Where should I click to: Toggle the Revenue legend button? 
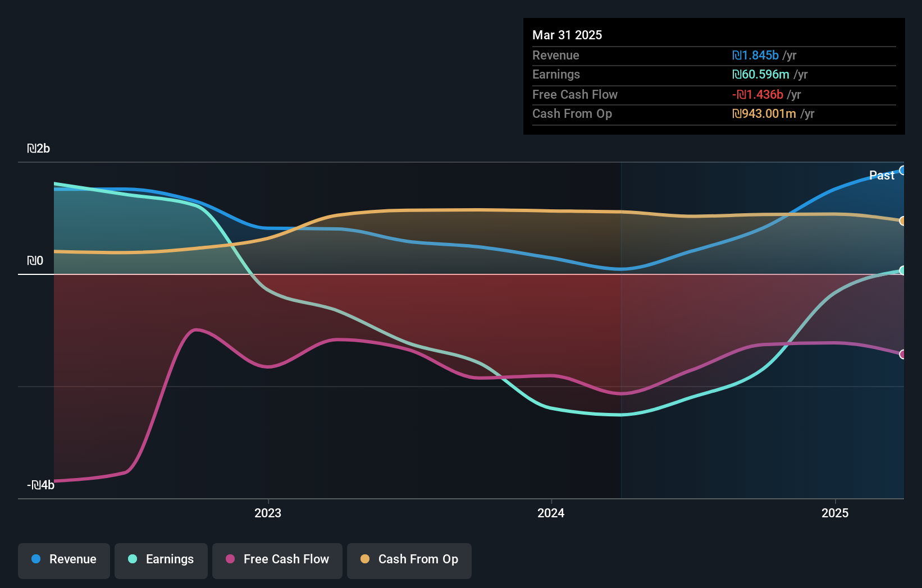(x=64, y=561)
